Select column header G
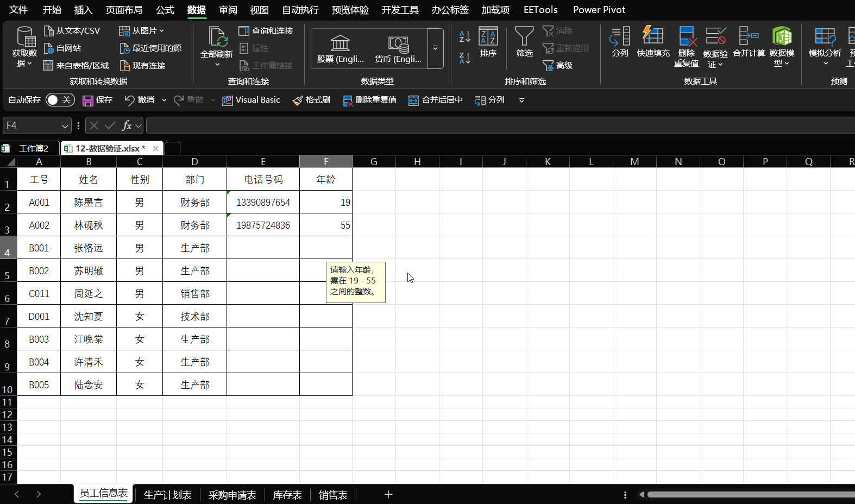Viewport: 855px width, 504px height. pos(374,162)
